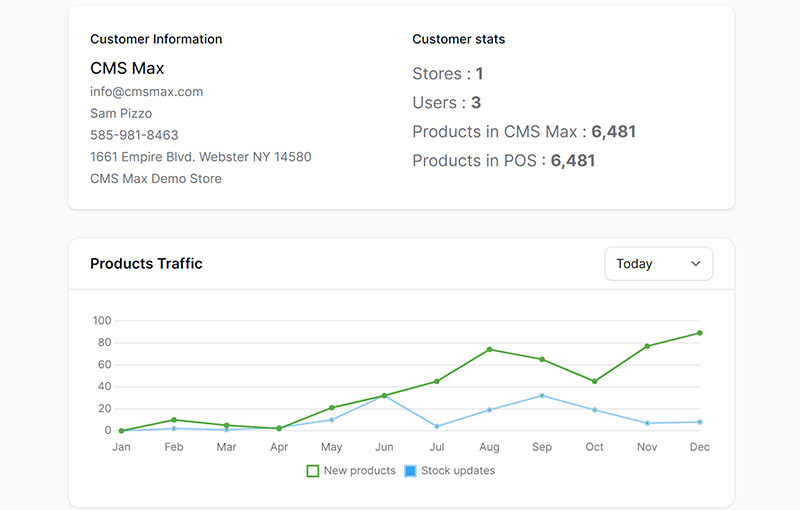
Task: Click the Products Traffic card heading
Action: (146, 264)
